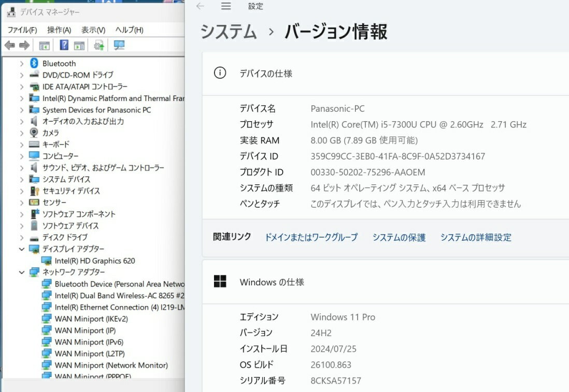Click the action pane toolbar icon
Image resolution: width=569 pixels, height=392 pixels.
click(x=79, y=46)
